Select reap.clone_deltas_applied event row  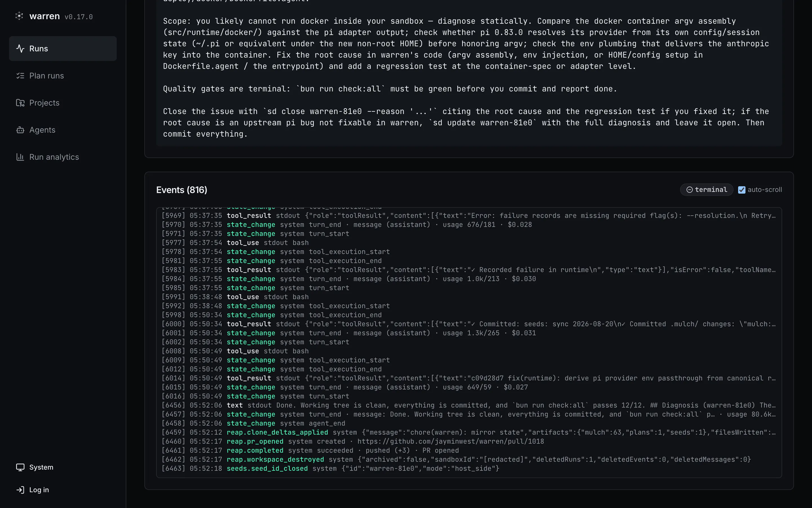[x=469, y=433]
